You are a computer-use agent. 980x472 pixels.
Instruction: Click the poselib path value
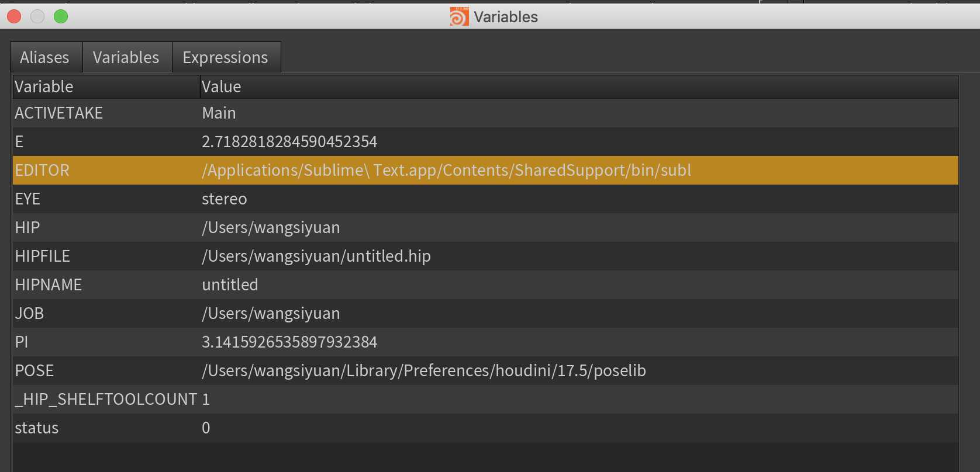424,370
